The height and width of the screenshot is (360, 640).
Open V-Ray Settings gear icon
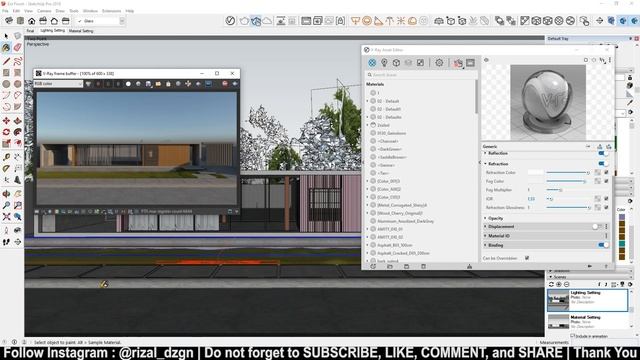pos(439,62)
